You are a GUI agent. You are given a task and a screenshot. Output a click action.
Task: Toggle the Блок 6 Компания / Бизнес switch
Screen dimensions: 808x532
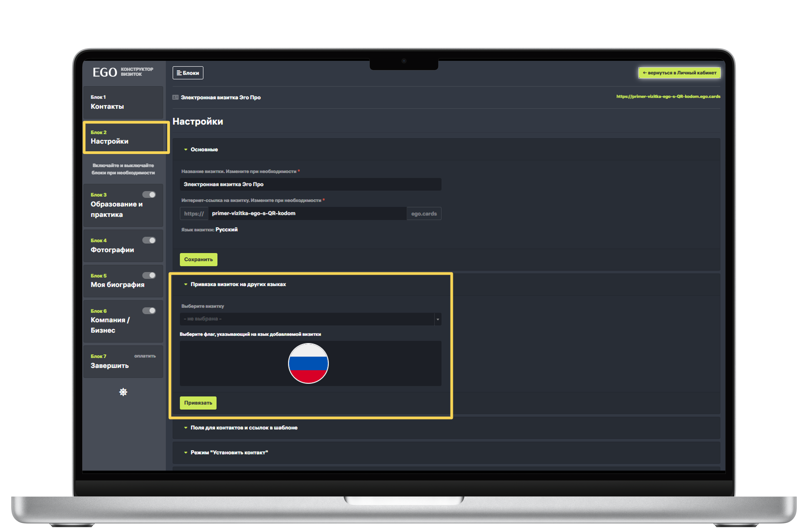149,311
